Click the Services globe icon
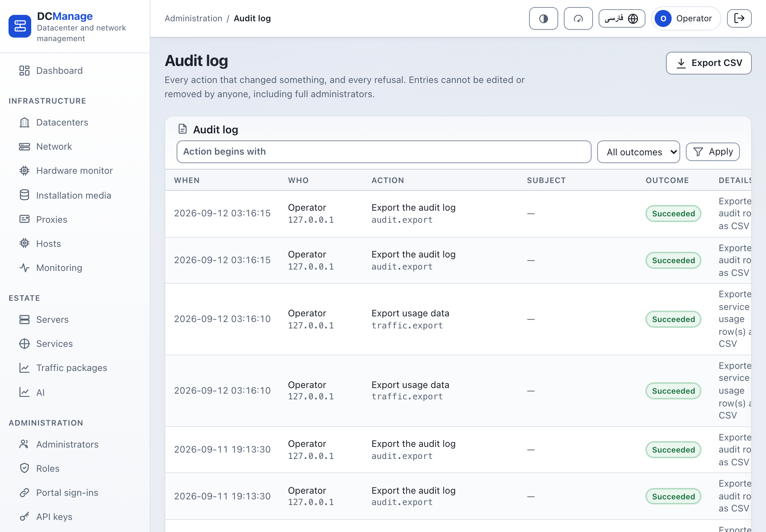 pyautogui.click(x=24, y=344)
